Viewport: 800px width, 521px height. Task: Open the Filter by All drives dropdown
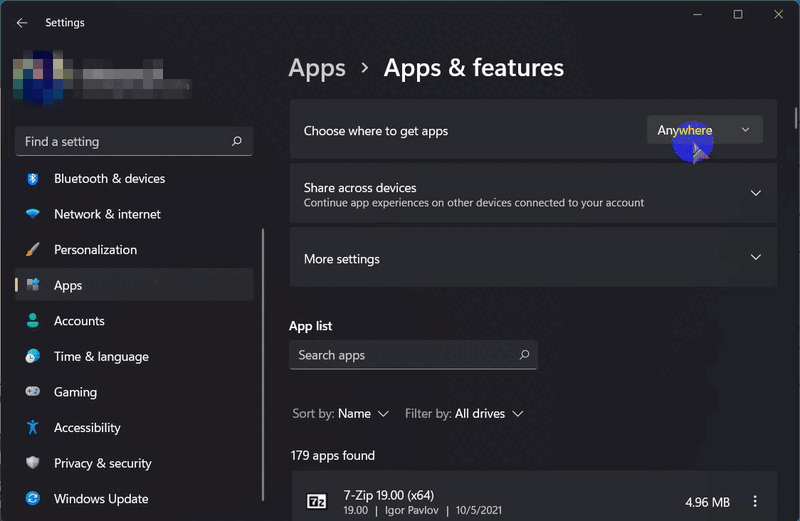click(x=464, y=414)
